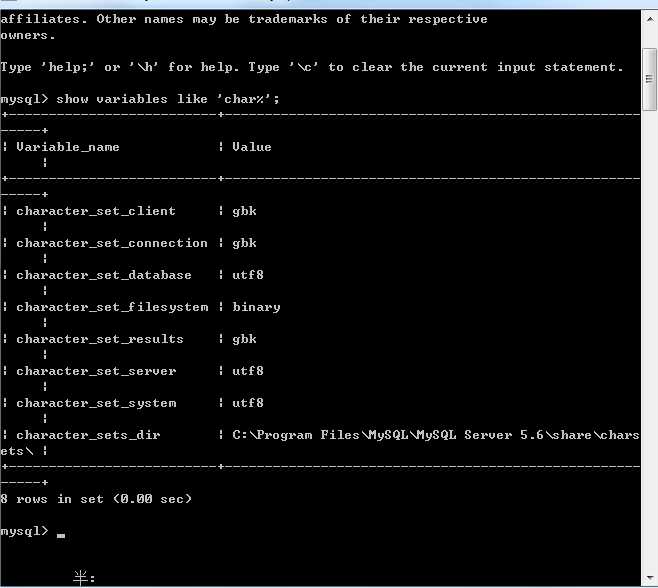Click character_set_system variable name

tap(96, 403)
